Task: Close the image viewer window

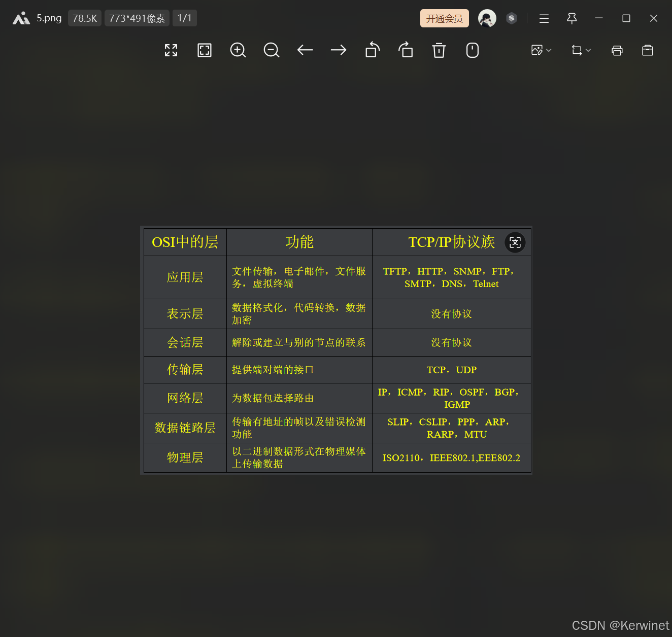Action: pyautogui.click(x=654, y=18)
